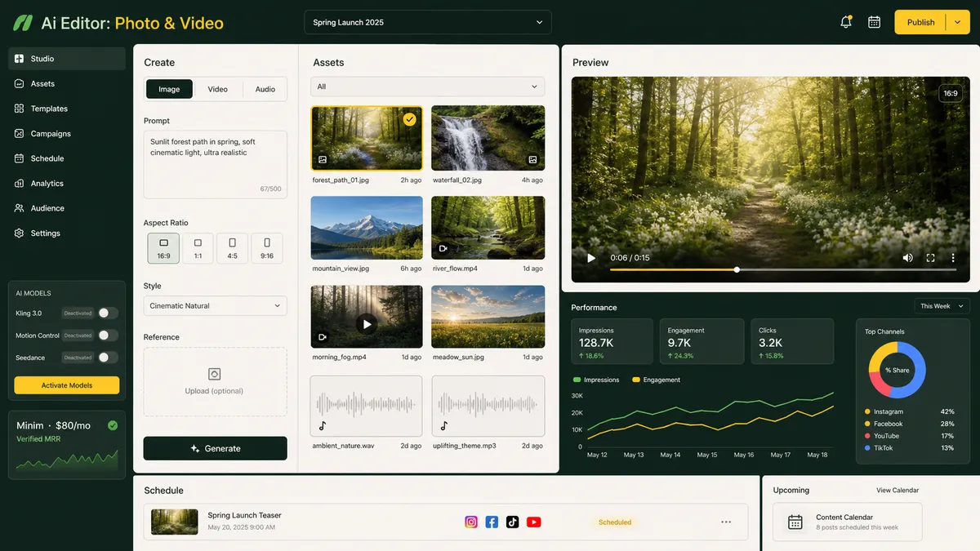Click in the prompt text field
The height and width of the screenshot is (551, 980).
(x=215, y=165)
